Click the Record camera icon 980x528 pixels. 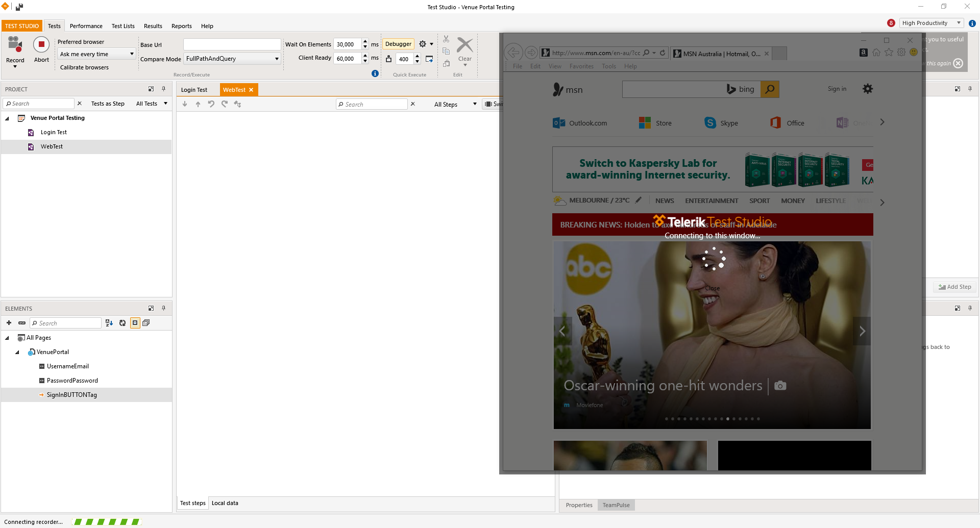tap(15, 45)
